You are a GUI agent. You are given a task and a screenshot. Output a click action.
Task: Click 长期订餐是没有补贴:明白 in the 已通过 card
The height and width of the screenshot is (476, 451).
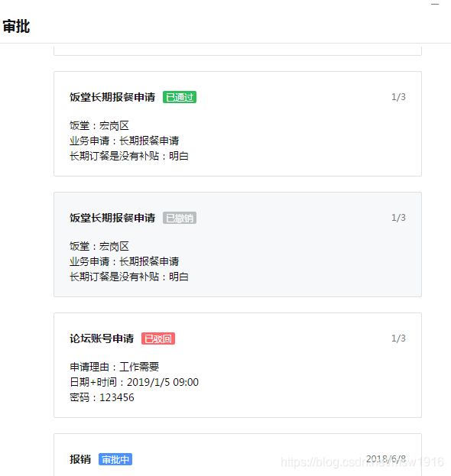(129, 156)
